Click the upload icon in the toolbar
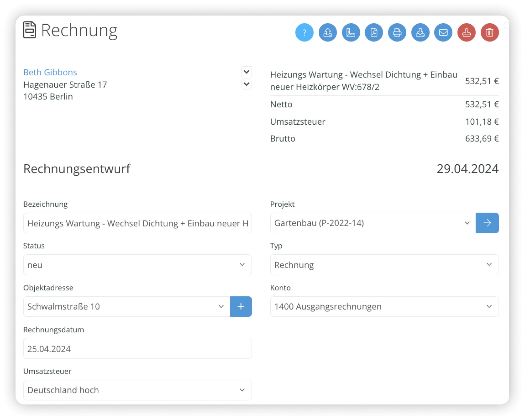Screen dimensions: 525x420 327,32
